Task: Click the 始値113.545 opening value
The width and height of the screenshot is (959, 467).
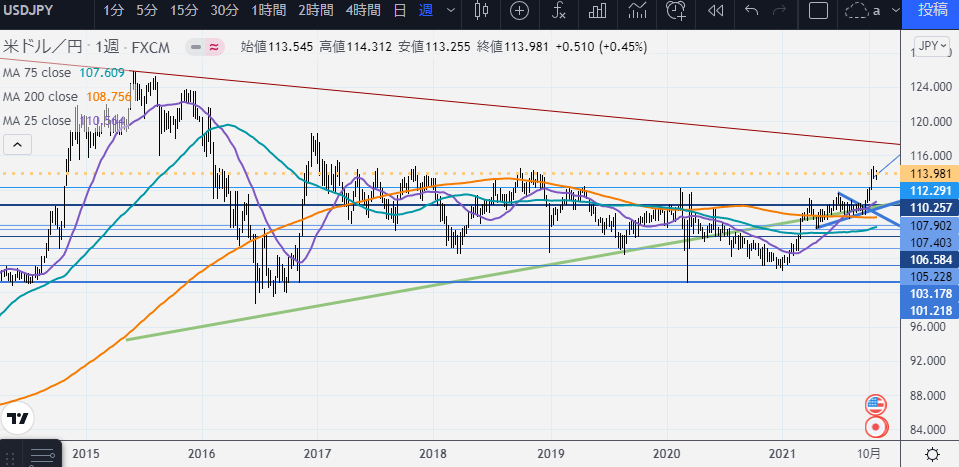Action: tap(276, 47)
